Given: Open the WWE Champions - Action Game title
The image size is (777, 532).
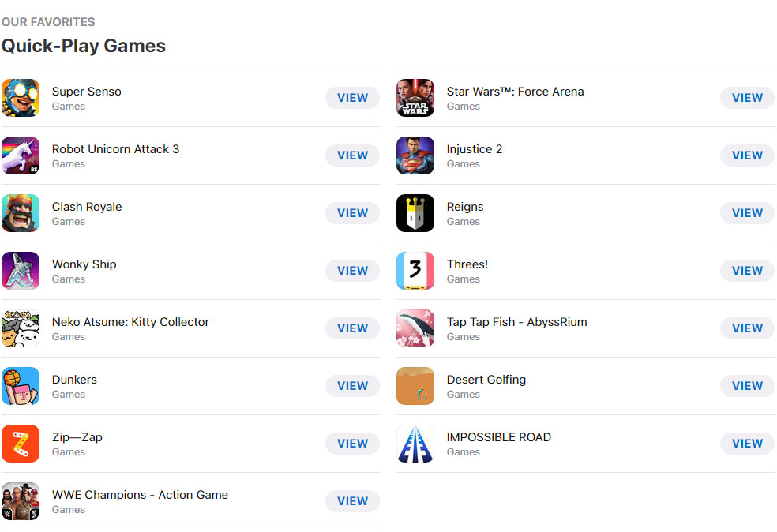Looking at the screenshot, I should point(140,495).
